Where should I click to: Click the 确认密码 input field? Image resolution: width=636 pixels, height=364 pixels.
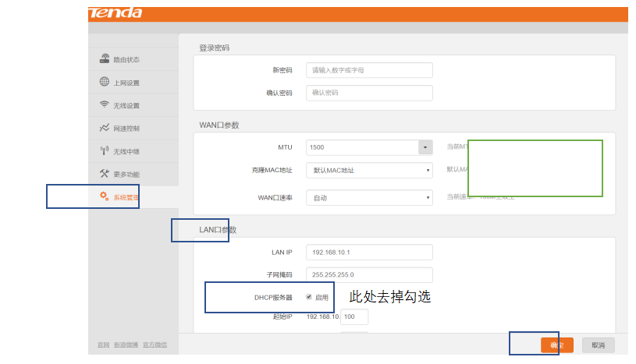[x=368, y=93]
